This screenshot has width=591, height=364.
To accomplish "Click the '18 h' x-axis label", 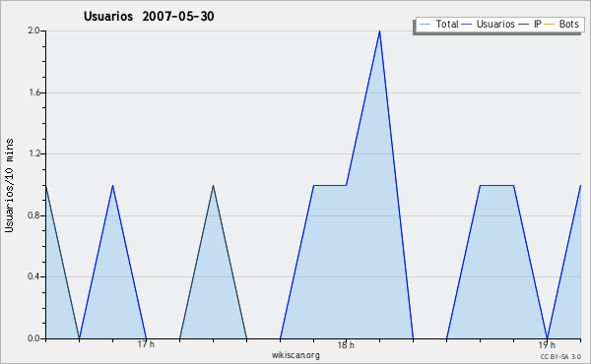I will point(346,344).
